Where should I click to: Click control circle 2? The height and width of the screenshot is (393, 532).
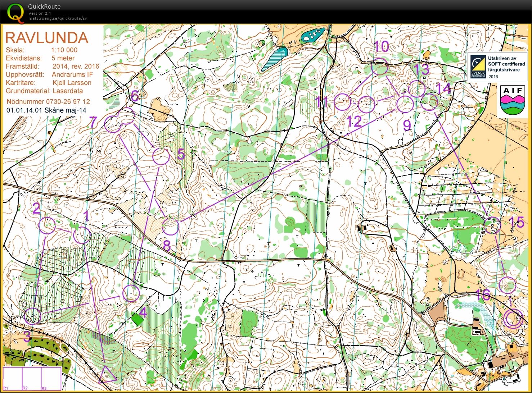[47, 225]
